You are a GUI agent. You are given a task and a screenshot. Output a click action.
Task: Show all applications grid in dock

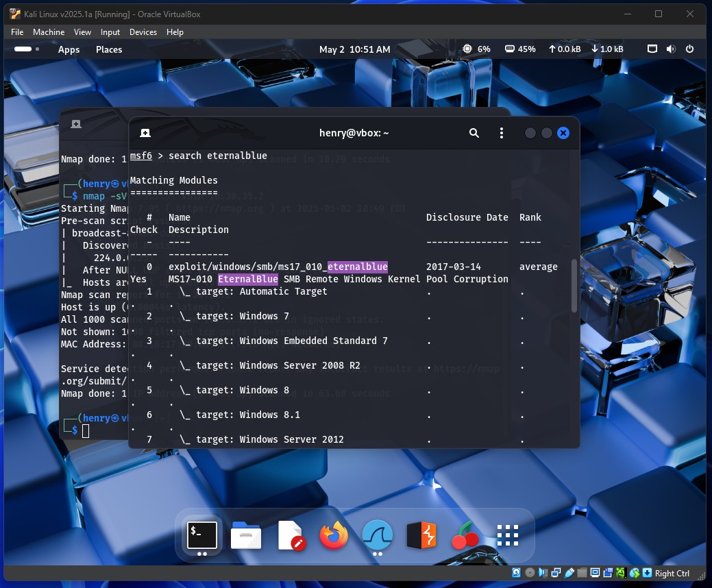coord(508,535)
